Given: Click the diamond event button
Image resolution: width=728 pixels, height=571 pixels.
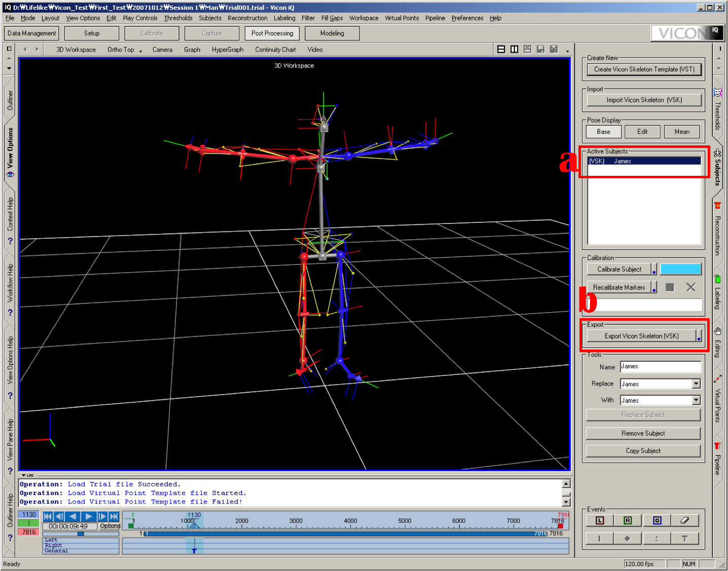Looking at the screenshot, I should coord(628,539).
